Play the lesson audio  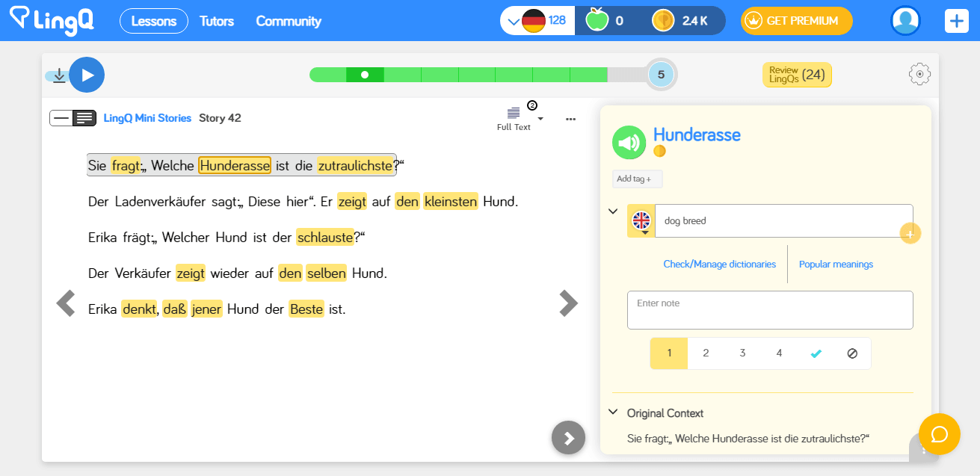[87, 75]
